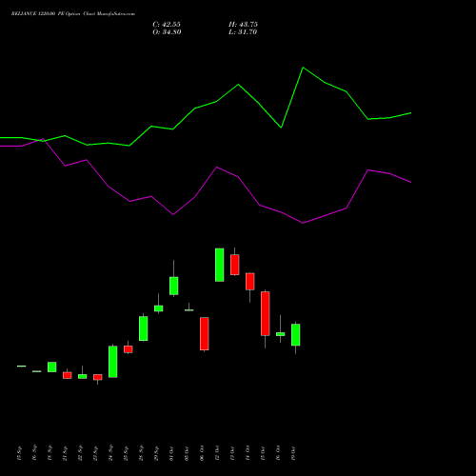
Task: Click the tall green candle for 12 Oct
Action: pos(220,265)
